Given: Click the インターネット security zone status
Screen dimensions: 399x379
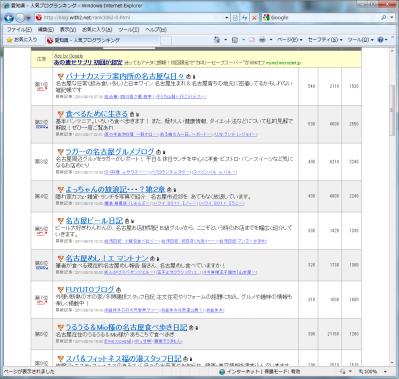Looking at the screenshot, I should [x=260, y=372].
